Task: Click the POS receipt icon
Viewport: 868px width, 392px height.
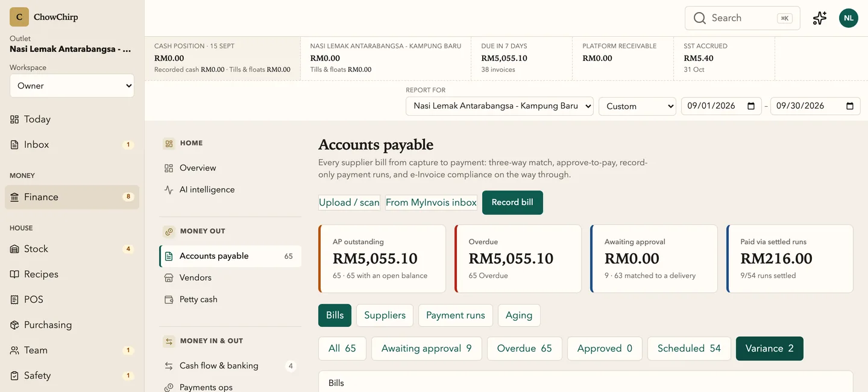Action: pos(14,300)
